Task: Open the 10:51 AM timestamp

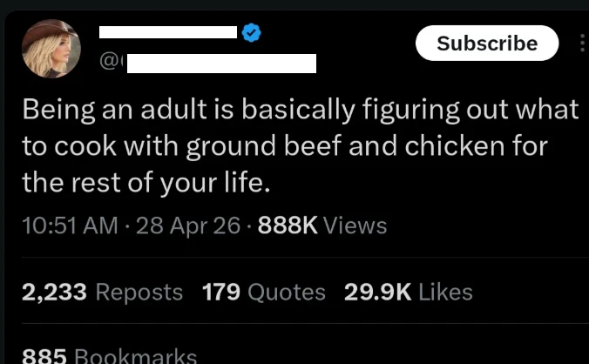Action: coord(68,226)
